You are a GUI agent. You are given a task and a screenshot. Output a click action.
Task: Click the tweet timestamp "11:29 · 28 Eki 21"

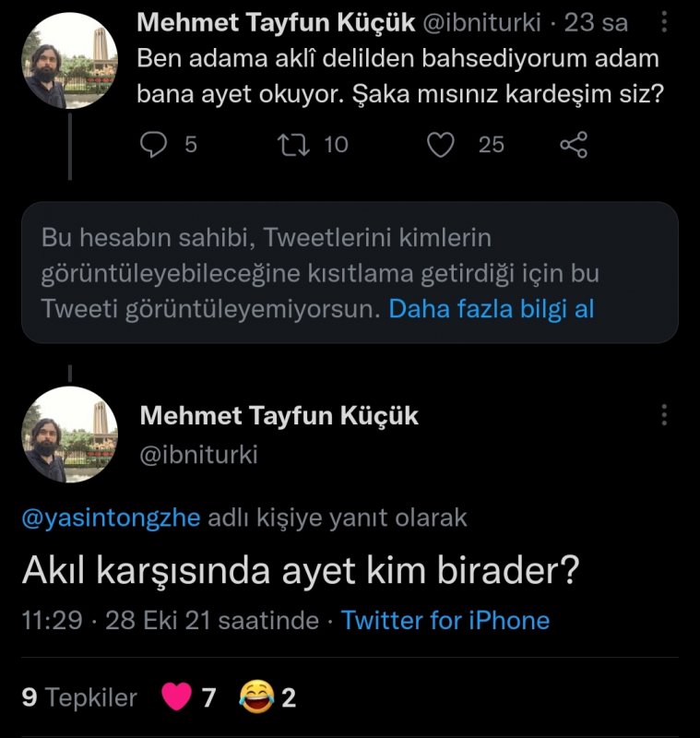tap(170, 621)
